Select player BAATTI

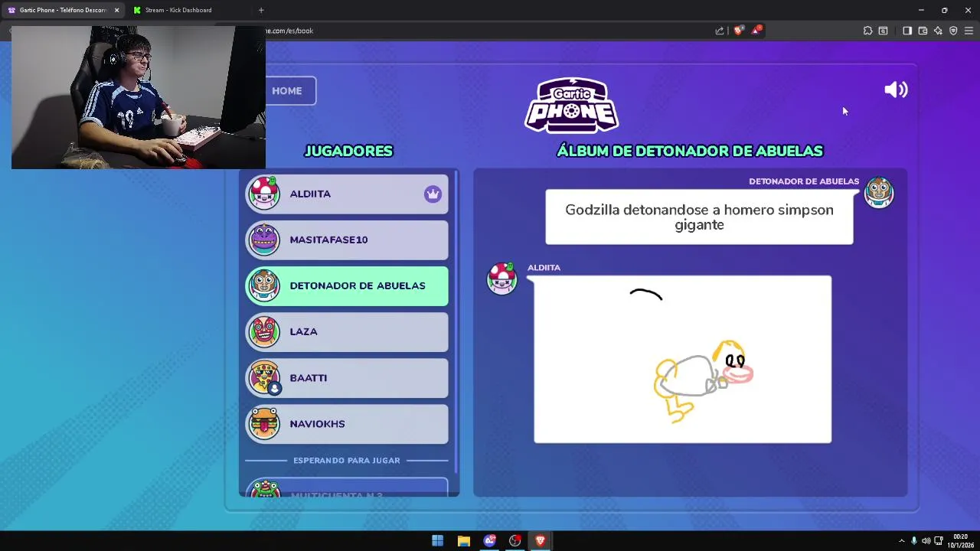point(347,377)
